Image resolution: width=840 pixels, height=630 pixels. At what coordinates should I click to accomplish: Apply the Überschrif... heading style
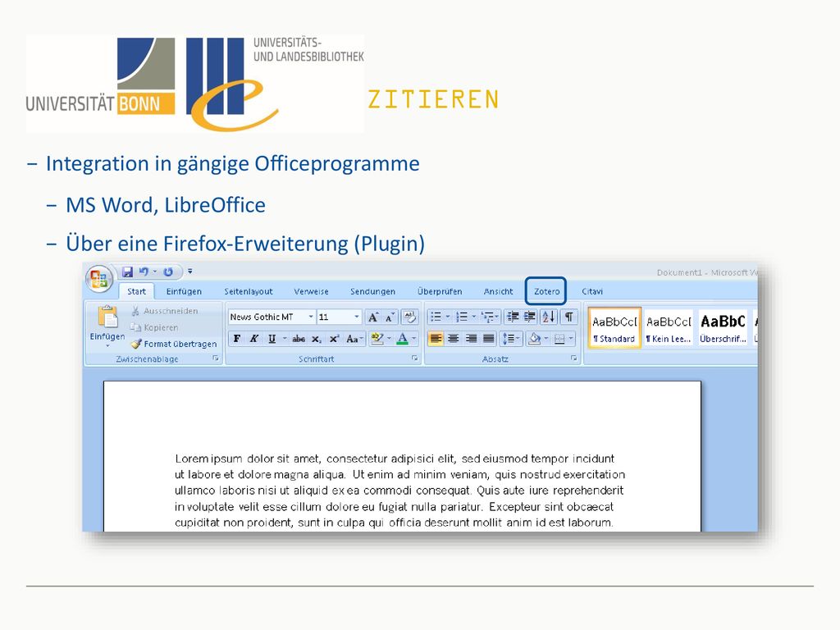[724, 328]
